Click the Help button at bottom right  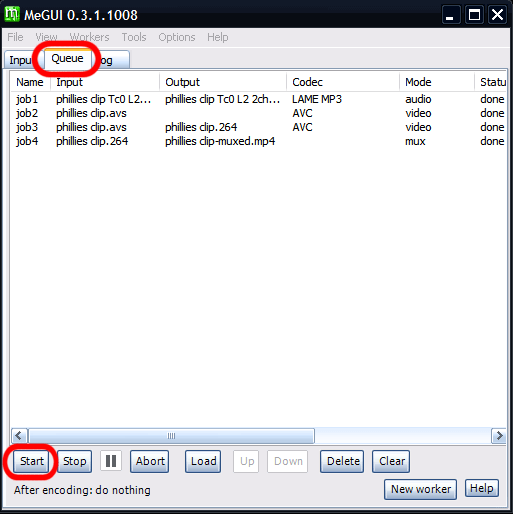point(482,489)
